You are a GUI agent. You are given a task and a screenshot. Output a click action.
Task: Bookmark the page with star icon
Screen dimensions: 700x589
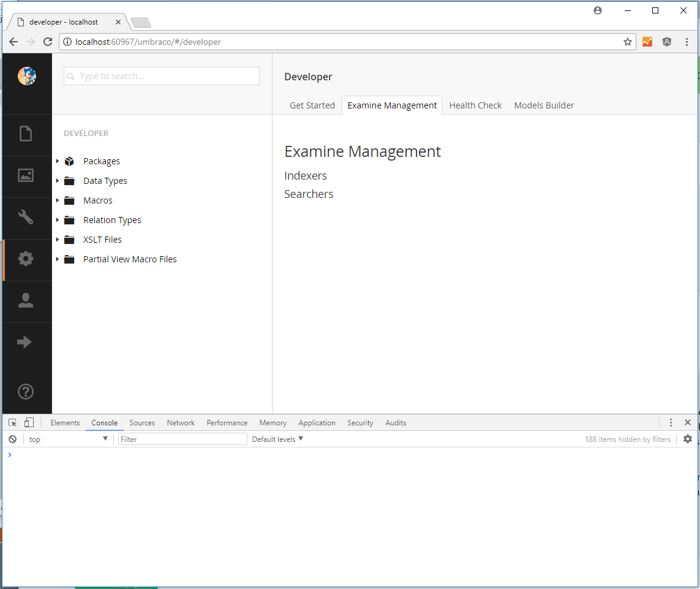[x=628, y=42]
